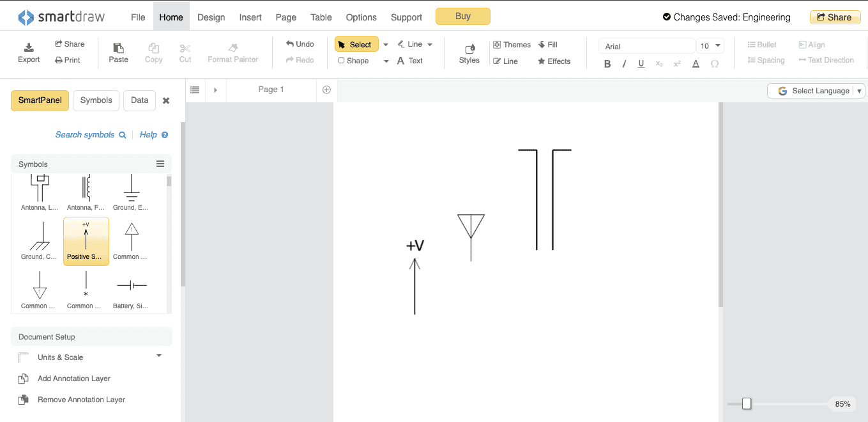868x422 pixels.
Task: Expand the Shape tool dropdown arrow
Action: click(x=386, y=61)
